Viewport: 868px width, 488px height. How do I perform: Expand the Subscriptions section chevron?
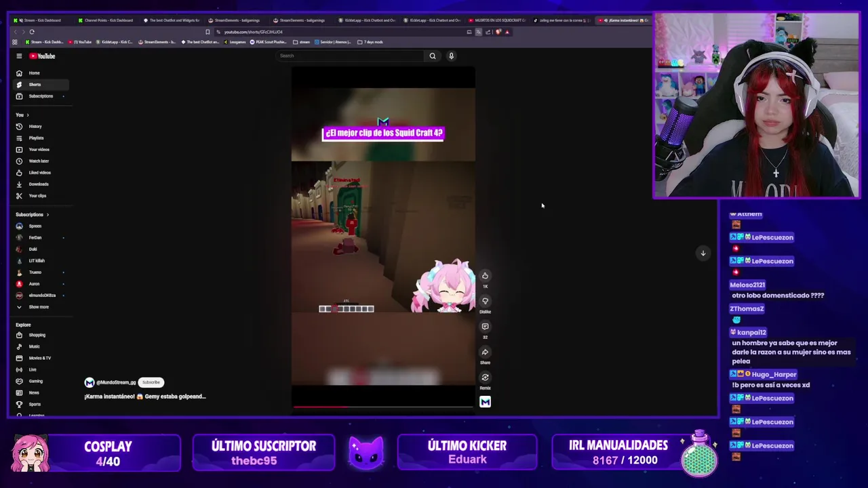[x=47, y=215]
